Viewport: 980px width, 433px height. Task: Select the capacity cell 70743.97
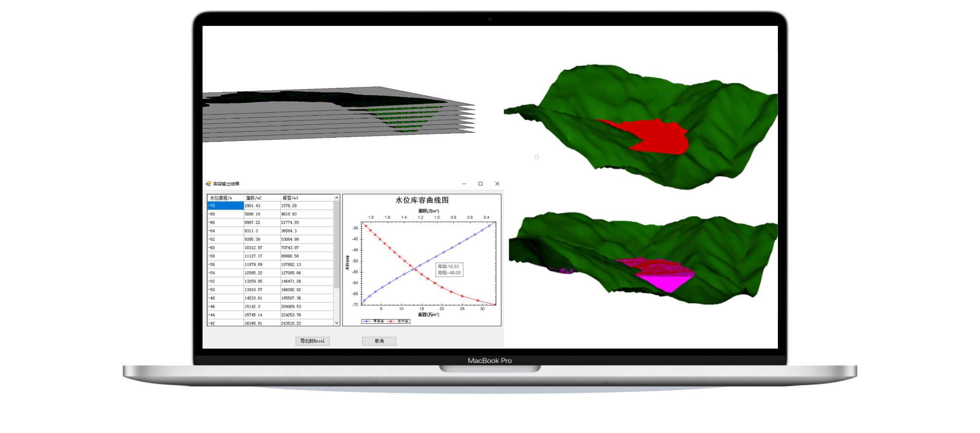307,248
